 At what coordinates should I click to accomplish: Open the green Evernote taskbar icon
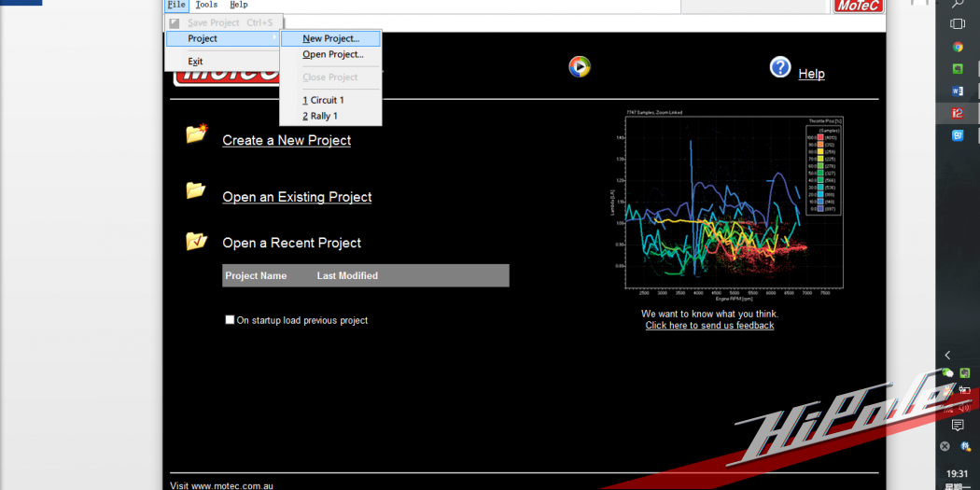[x=958, y=69]
